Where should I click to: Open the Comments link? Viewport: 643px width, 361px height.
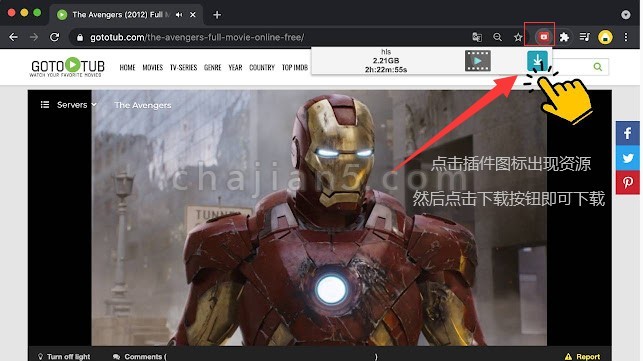click(x=139, y=356)
